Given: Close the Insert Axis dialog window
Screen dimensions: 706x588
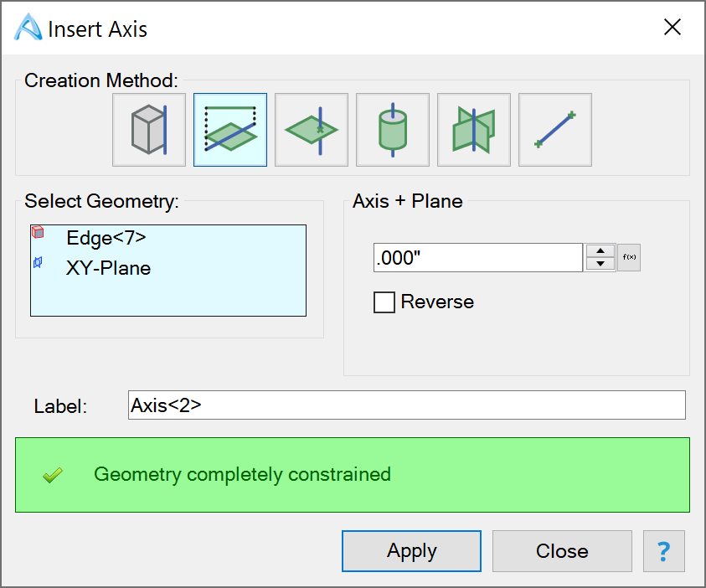Looking at the screenshot, I should pos(673,27).
